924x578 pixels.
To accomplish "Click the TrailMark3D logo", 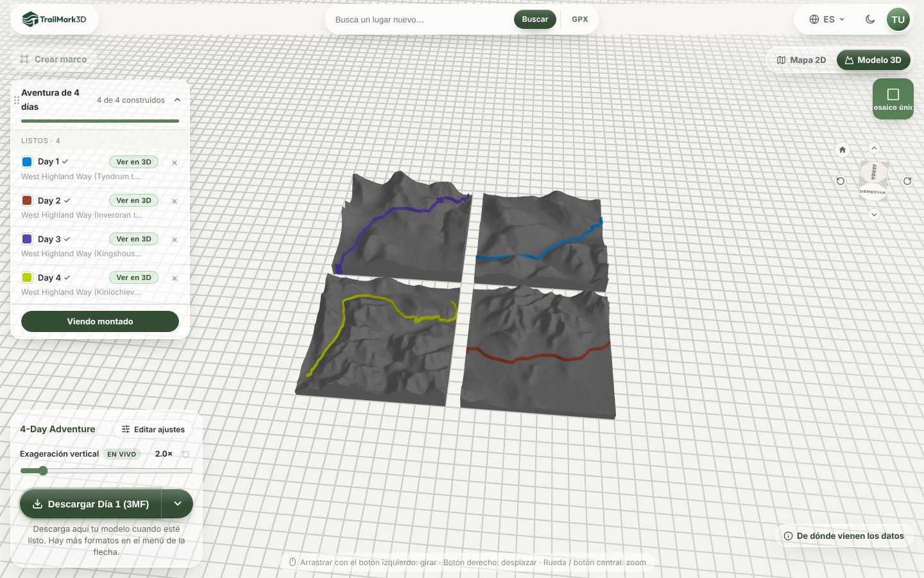I will 55,19.
